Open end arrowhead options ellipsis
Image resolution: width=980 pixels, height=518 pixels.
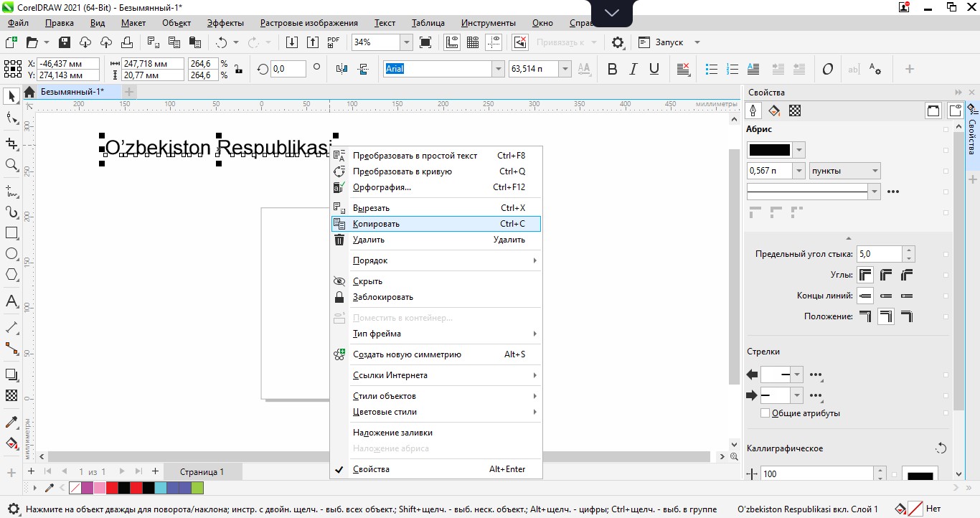pyautogui.click(x=816, y=395)
